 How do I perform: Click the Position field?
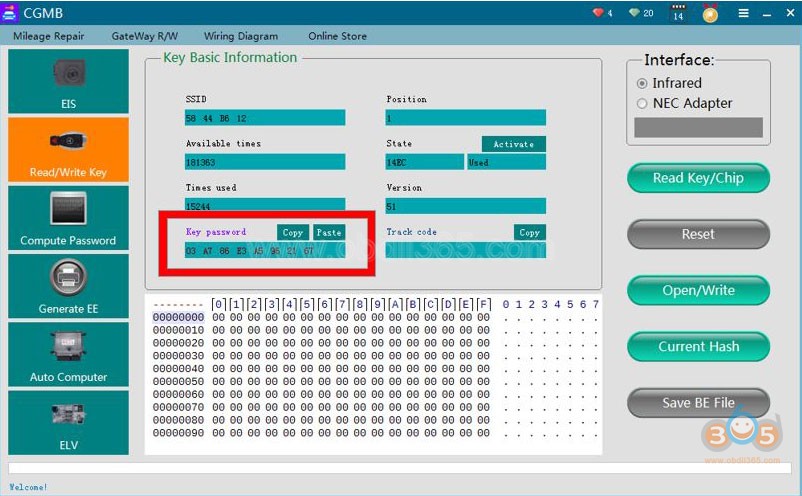[465, 118]
